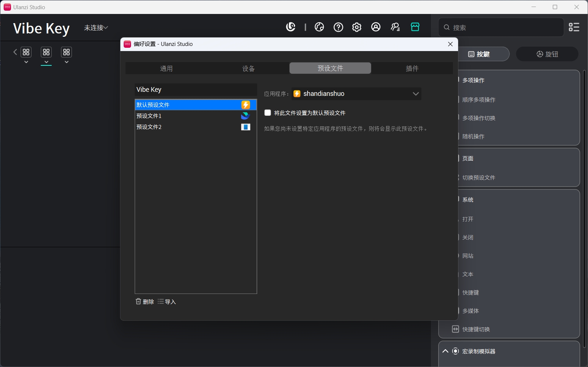
Task: Collapse the 宏录制模拟器 section chevron
Action: click(x=446, y=351)
